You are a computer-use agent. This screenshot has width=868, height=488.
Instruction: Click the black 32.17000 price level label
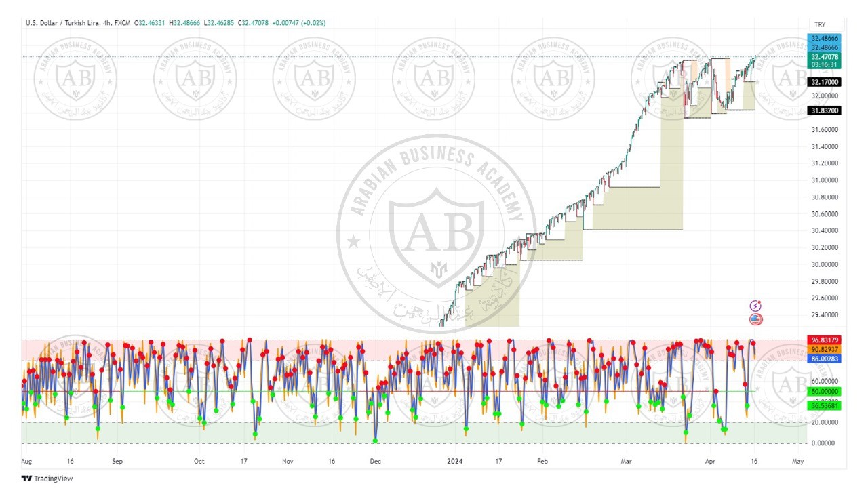click(x=825, y=82)
